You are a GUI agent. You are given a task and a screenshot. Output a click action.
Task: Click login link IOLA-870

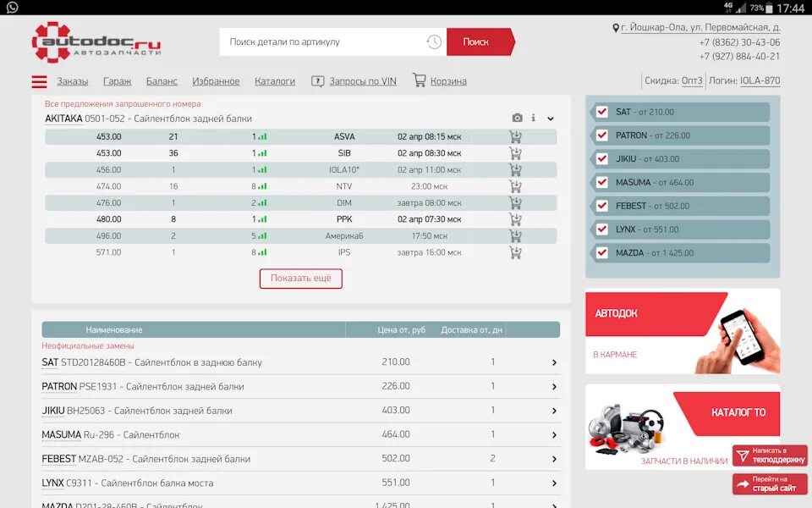760,81
